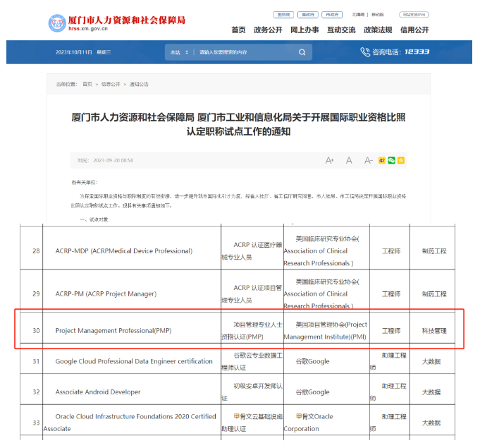Screen dimensions: 480x448
Task: Reset font size with middle A icon
Action: (x=349, y=161)
